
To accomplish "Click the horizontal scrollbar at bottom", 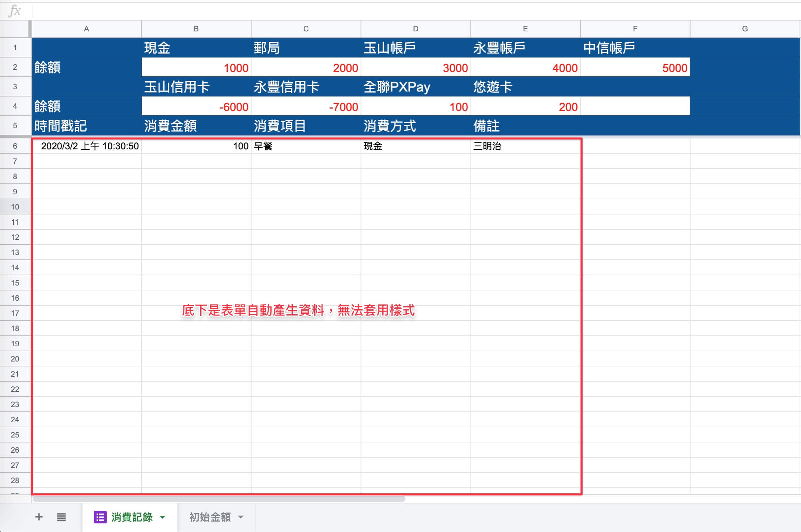I will 219,499.
